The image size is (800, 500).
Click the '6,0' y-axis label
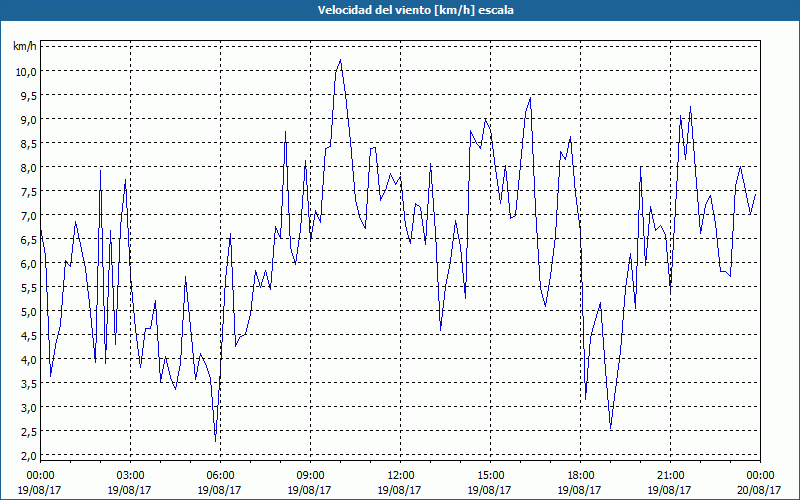pos(29,263)
